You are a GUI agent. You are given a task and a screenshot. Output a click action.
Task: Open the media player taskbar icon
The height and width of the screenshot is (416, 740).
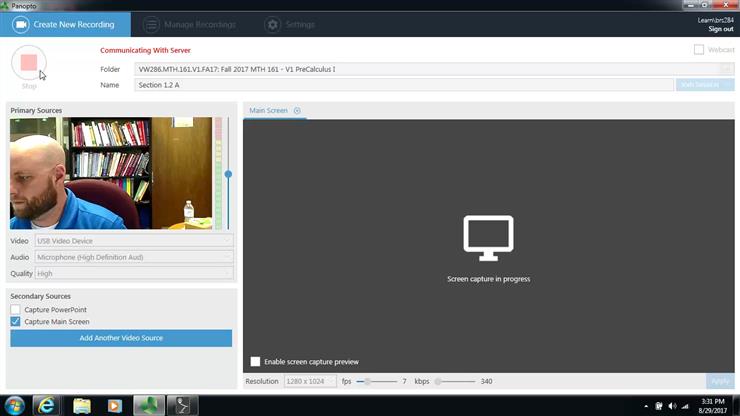coord(114,405)
